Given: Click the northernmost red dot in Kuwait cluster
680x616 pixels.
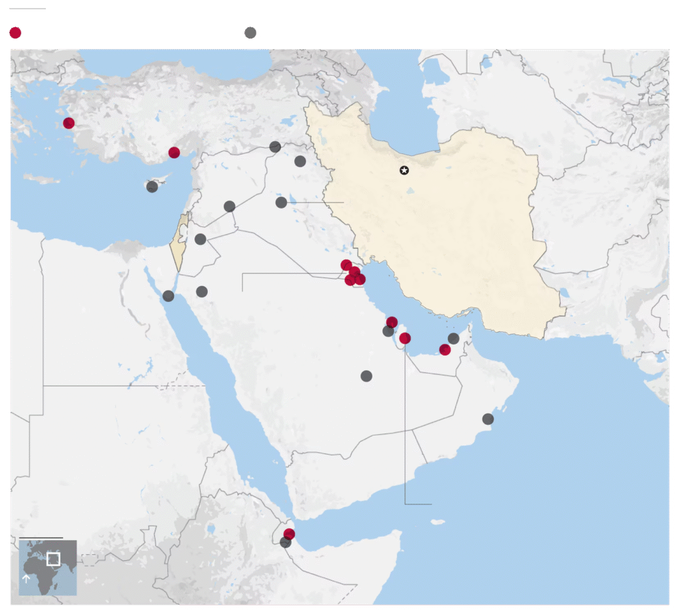Looking at the screenshot, I should pyautogui.click(x=346, y=266).
